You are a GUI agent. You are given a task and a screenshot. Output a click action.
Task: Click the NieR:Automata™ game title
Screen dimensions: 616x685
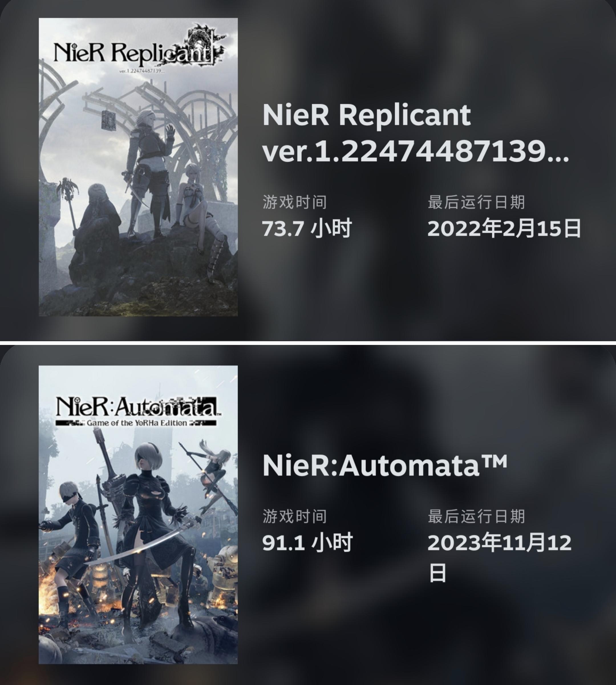click(384, 466)
